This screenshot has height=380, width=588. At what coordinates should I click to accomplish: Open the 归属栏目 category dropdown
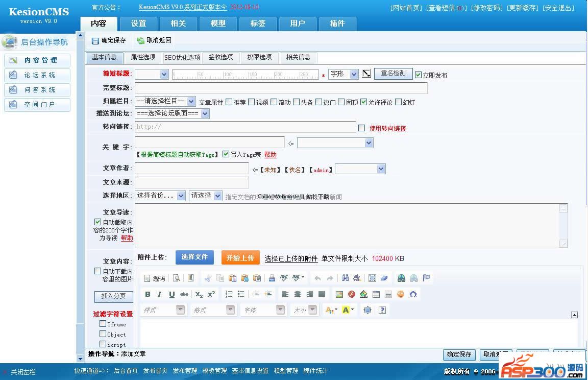165,101
